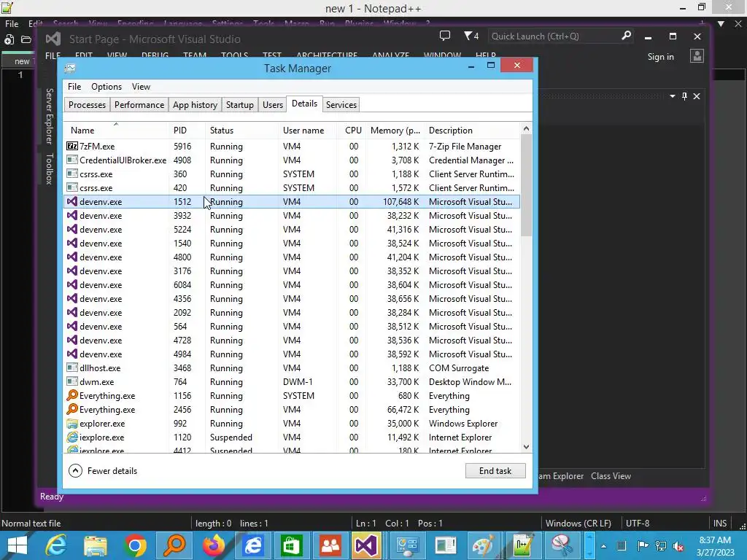Click volume speaker tray icon
Screen dimensions: 747x560
click(678, 546)
